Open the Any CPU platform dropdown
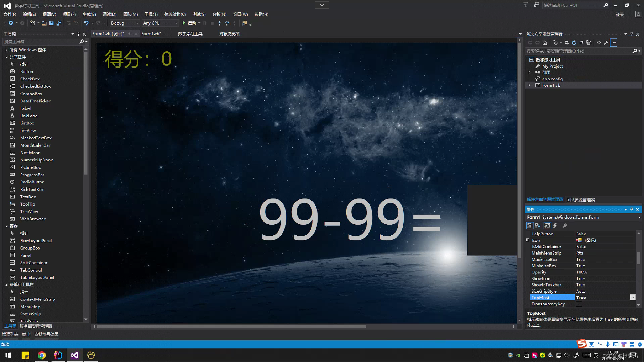Viewport: 644px width, 362px height. 160,23
